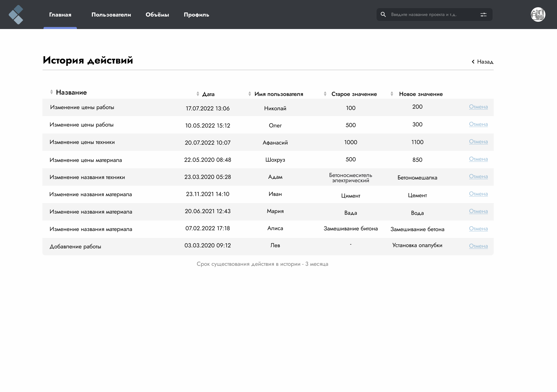
Task: Click old value Замешивание битона
Action: 351,229
